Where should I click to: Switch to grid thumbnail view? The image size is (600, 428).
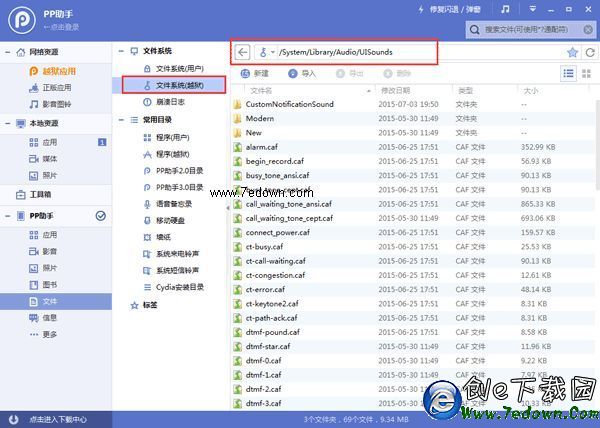[586, 73]
